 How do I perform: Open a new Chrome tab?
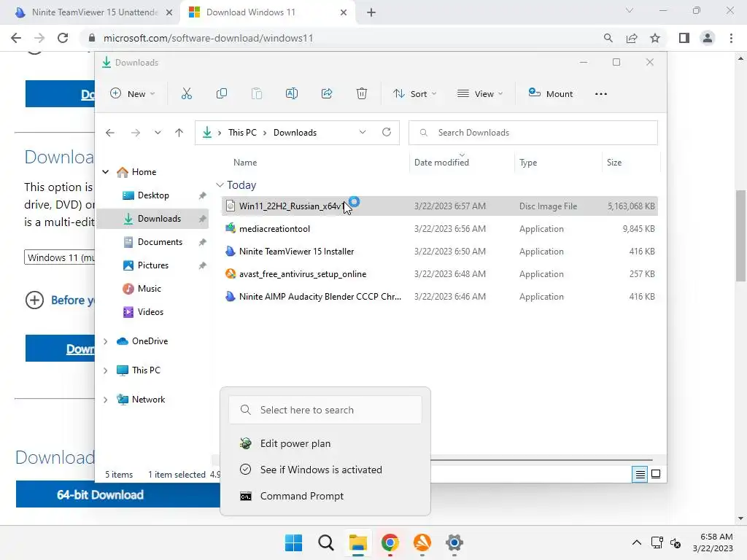pos(371,12)
